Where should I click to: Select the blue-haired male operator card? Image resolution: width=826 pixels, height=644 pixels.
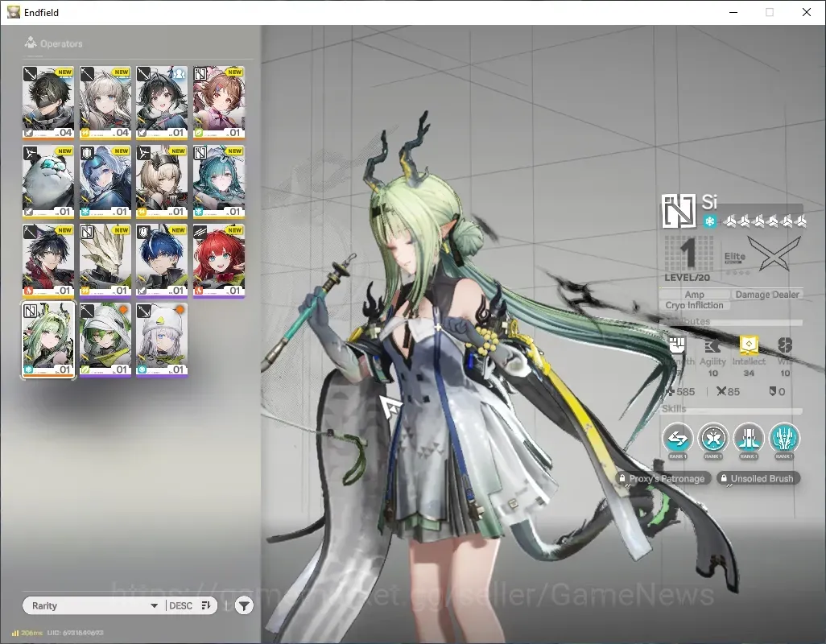[x=162, y=261]
